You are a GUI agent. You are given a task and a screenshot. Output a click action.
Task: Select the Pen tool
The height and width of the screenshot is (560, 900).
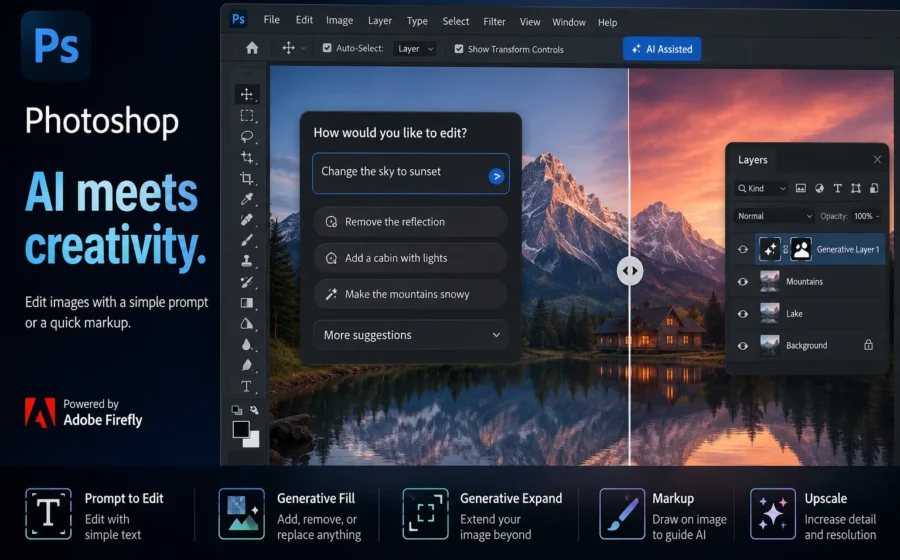247,365
